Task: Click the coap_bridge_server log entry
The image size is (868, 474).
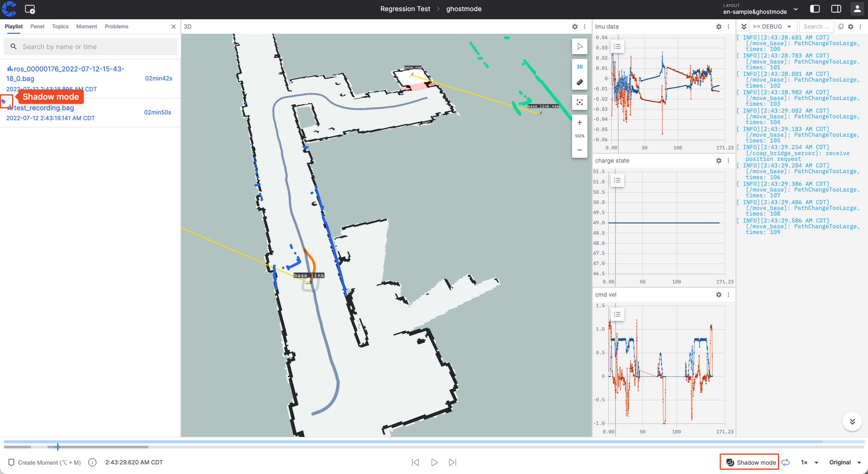Action: [x=799, y=153]
